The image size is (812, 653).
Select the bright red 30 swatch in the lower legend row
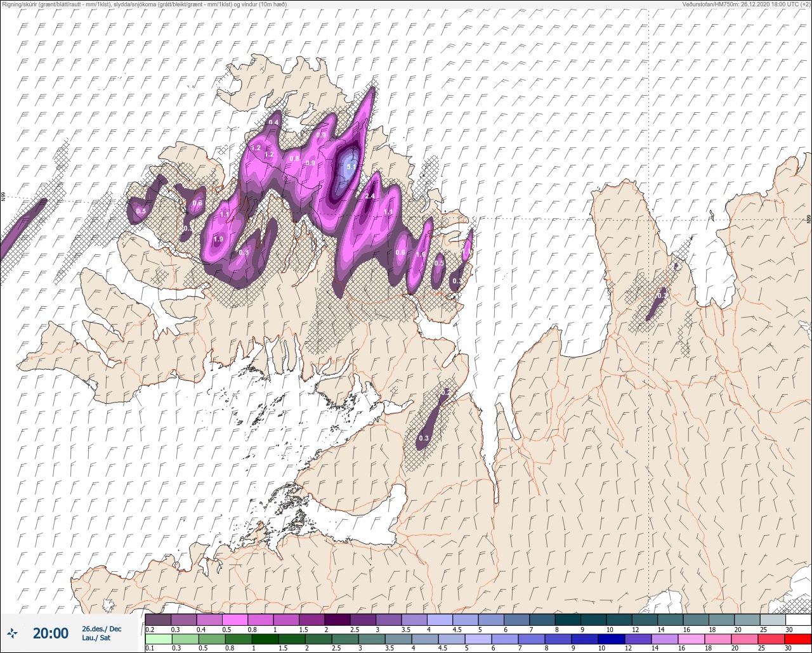(x=798, y=639)
